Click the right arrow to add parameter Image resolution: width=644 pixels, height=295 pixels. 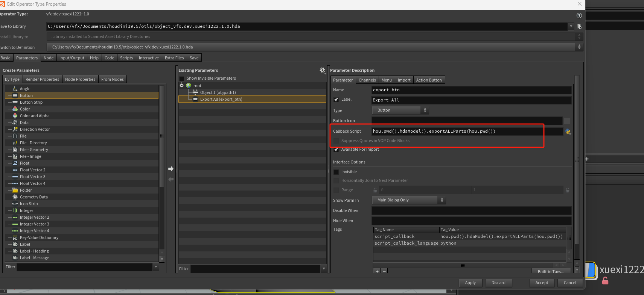171,169
